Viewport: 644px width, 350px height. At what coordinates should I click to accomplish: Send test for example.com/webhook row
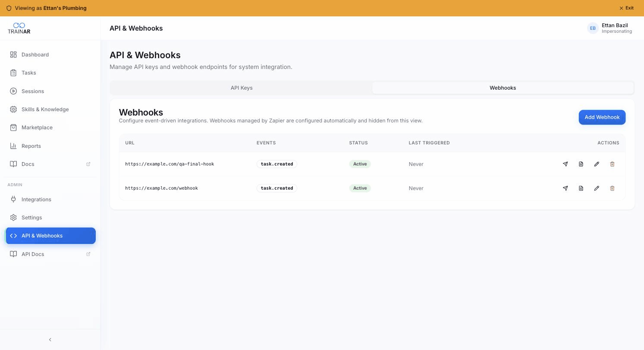[x=565, y=188]
